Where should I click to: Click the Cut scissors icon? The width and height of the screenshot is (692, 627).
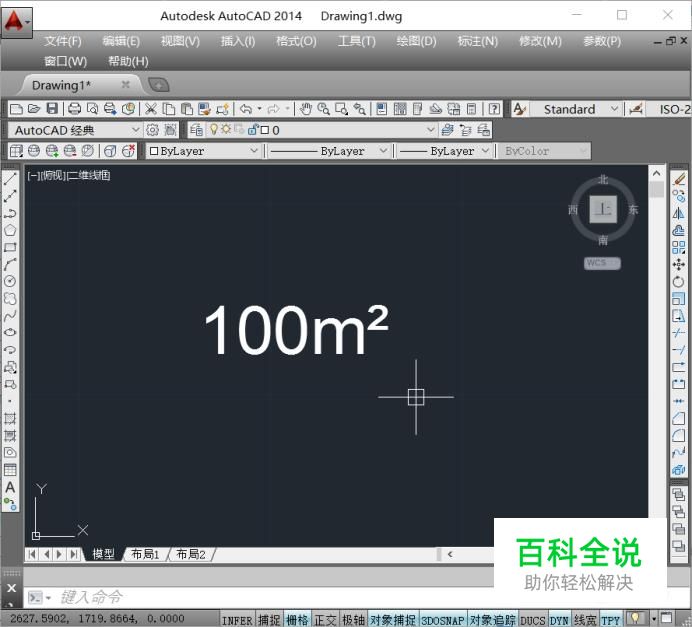coord(151,109)
